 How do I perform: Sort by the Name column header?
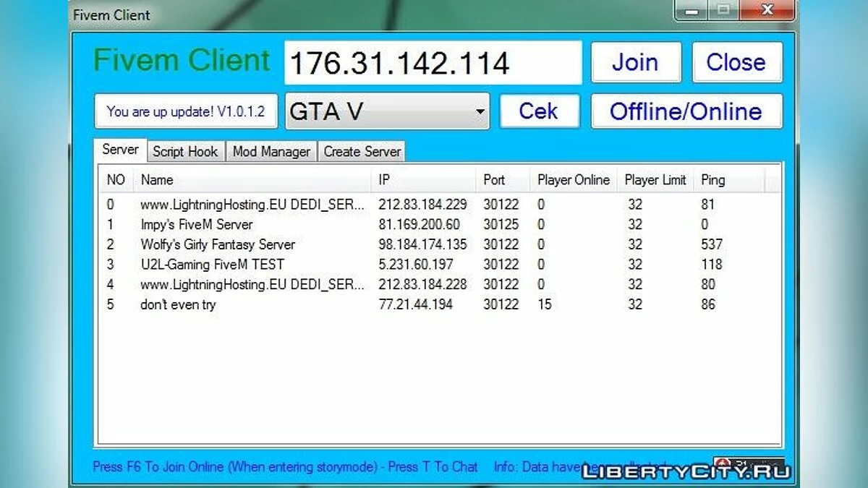[253, 180]
